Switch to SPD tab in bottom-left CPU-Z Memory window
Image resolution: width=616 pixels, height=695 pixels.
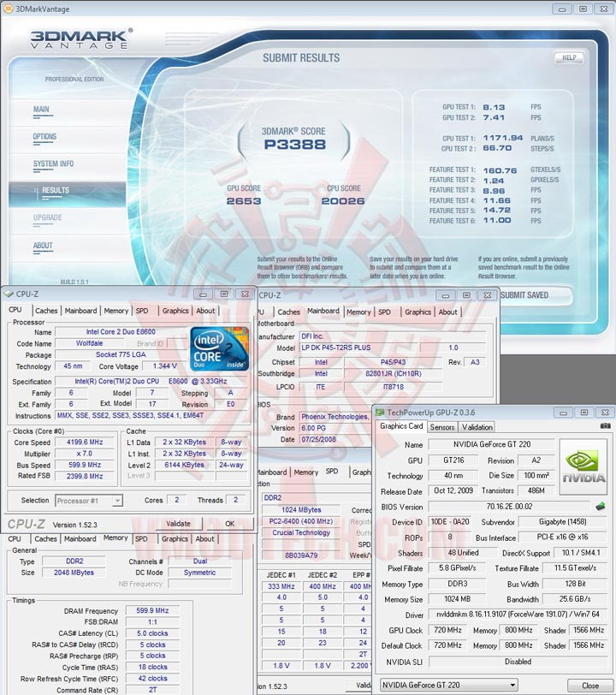[141, 539]
